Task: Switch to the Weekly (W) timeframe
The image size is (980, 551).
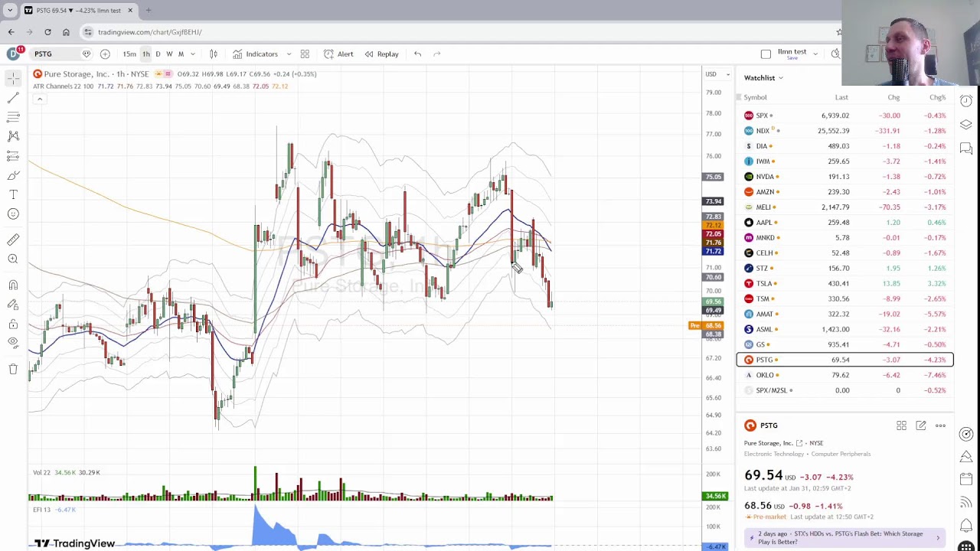Action: [x=169, y=54]
